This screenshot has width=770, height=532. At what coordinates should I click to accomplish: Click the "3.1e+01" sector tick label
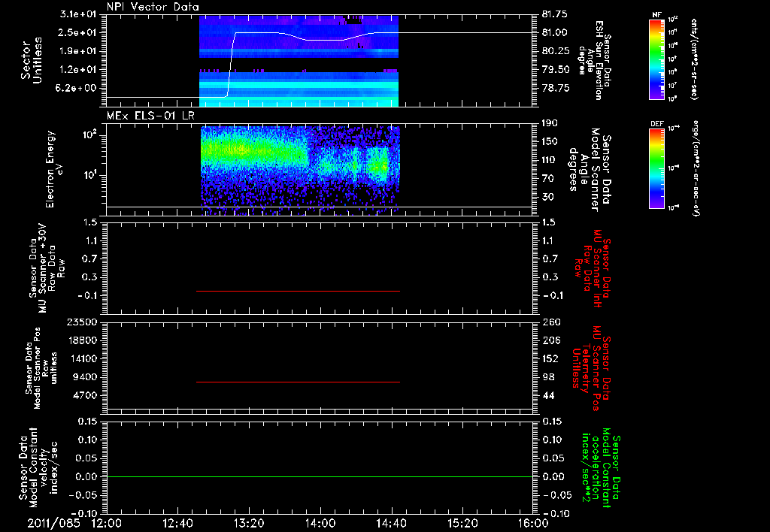coord(78,14)
